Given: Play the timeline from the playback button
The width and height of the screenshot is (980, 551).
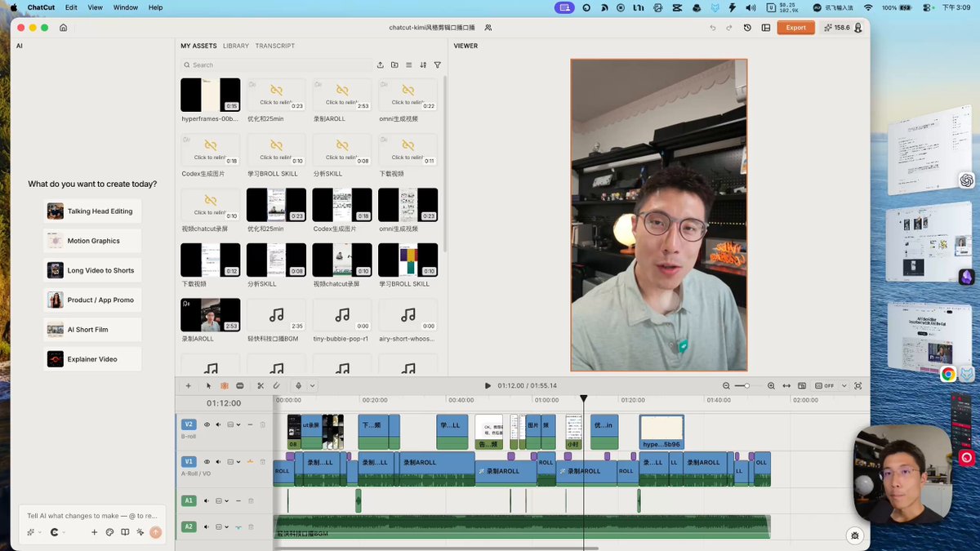Looking at the screenshot, I should (488, 385).
